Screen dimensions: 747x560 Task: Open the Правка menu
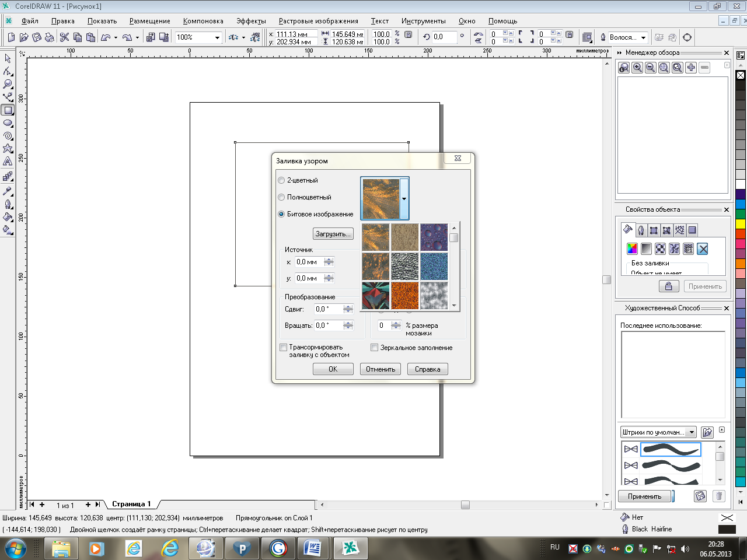coord(63,21)
